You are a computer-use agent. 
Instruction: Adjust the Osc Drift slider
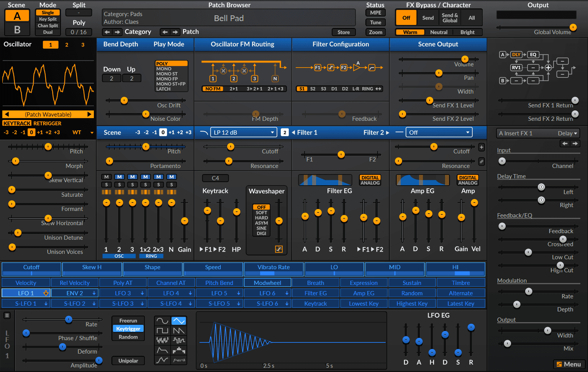click(124, 100)
